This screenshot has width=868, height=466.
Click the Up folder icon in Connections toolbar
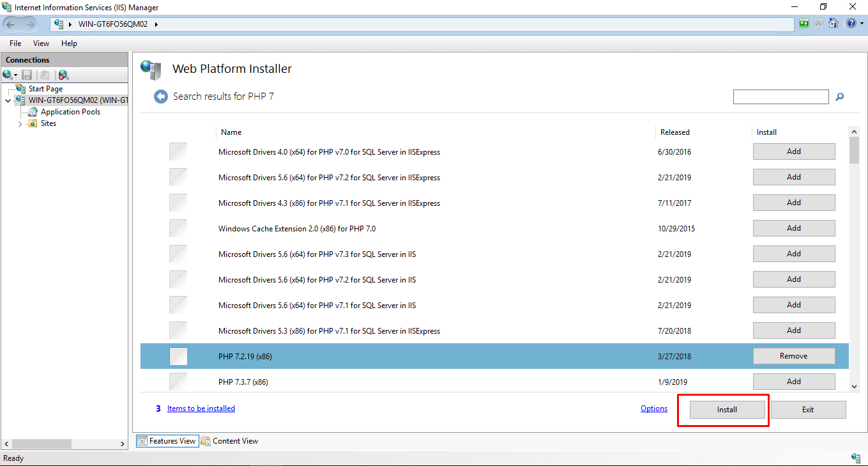tap(45, 75)
